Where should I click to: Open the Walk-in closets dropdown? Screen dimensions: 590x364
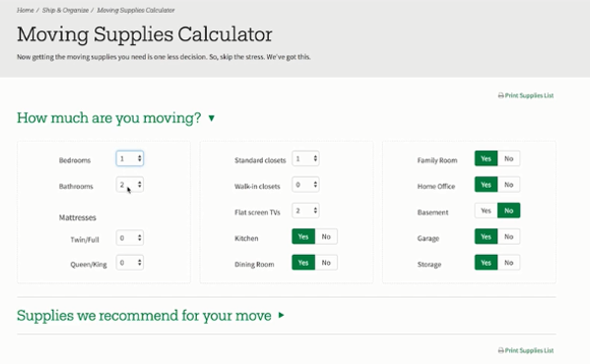(305, 184)
